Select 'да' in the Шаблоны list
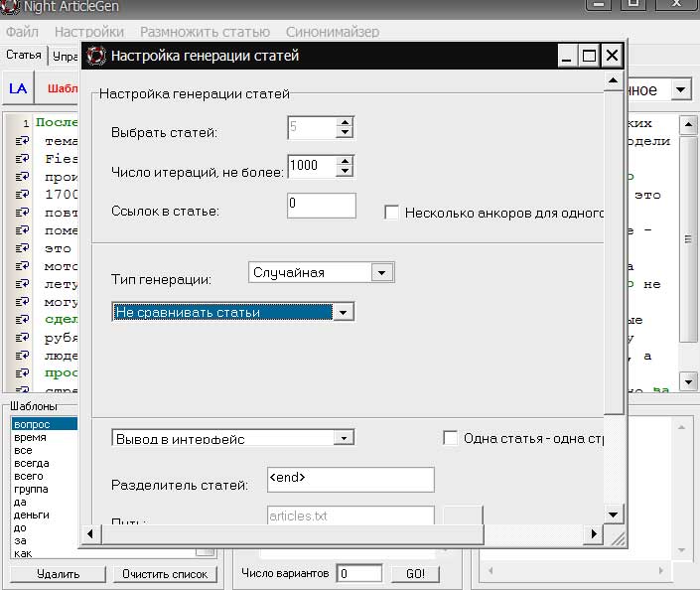 45,502
